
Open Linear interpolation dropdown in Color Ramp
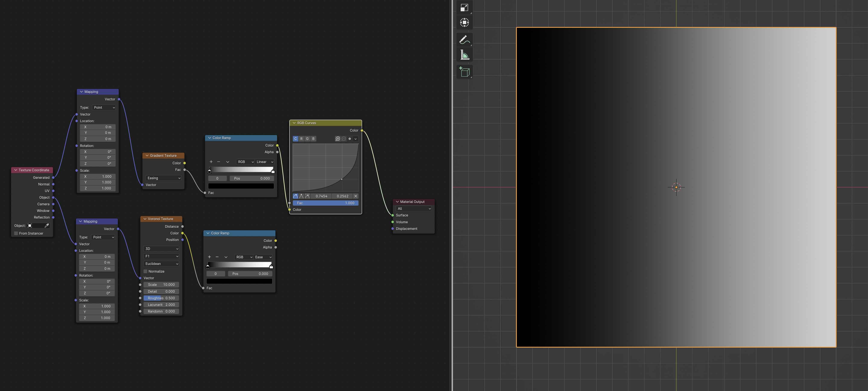264,162
